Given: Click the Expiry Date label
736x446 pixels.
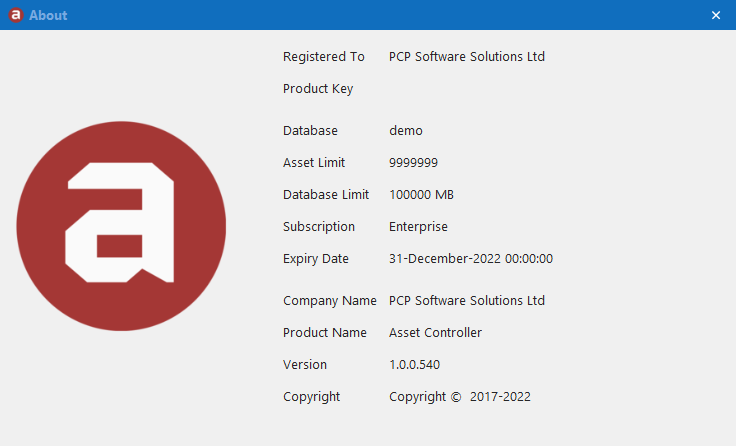Looking at the screenshot, I should tap(315, 259).
